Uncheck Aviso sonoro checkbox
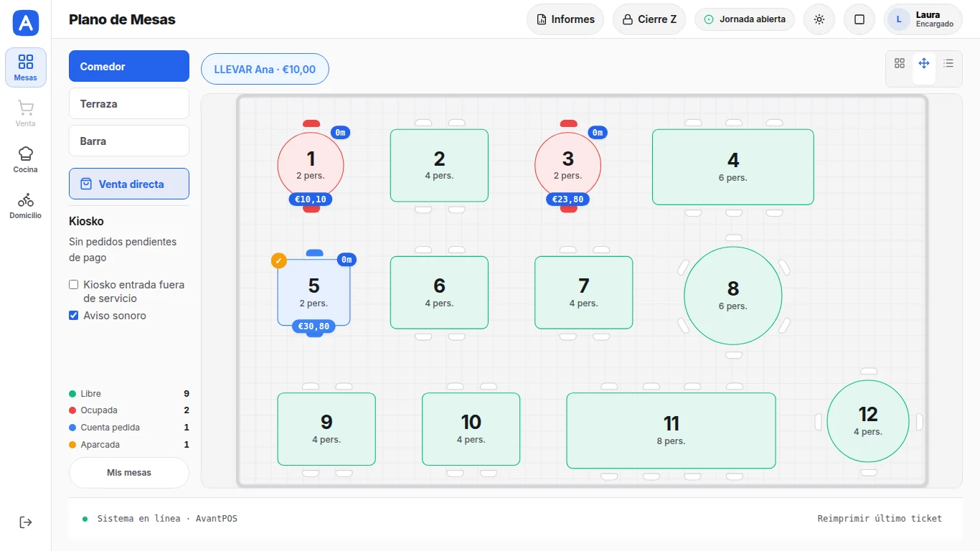This screenshot has height=551, width=980. coord(73,315)
